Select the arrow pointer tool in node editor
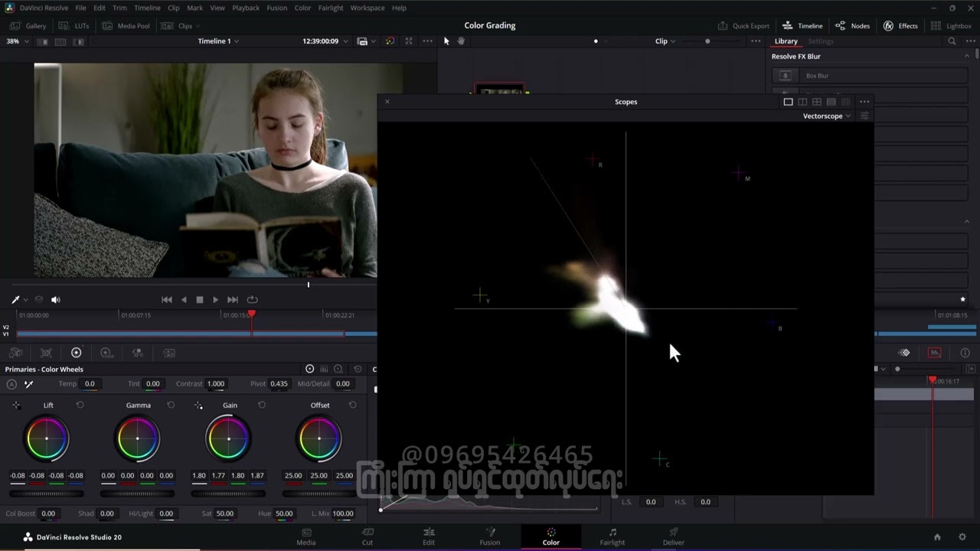The image size is (980, 551). click(446, 41)
